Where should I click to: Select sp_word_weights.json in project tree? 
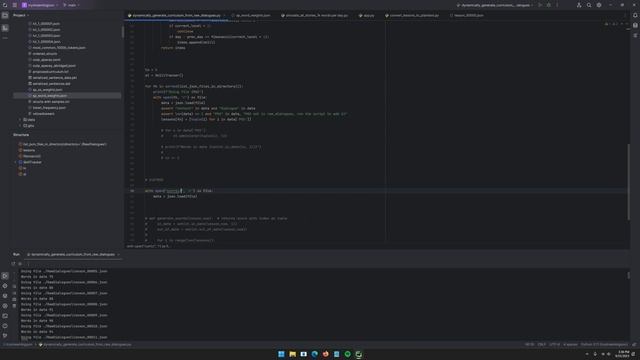click(x=49, y=96)
